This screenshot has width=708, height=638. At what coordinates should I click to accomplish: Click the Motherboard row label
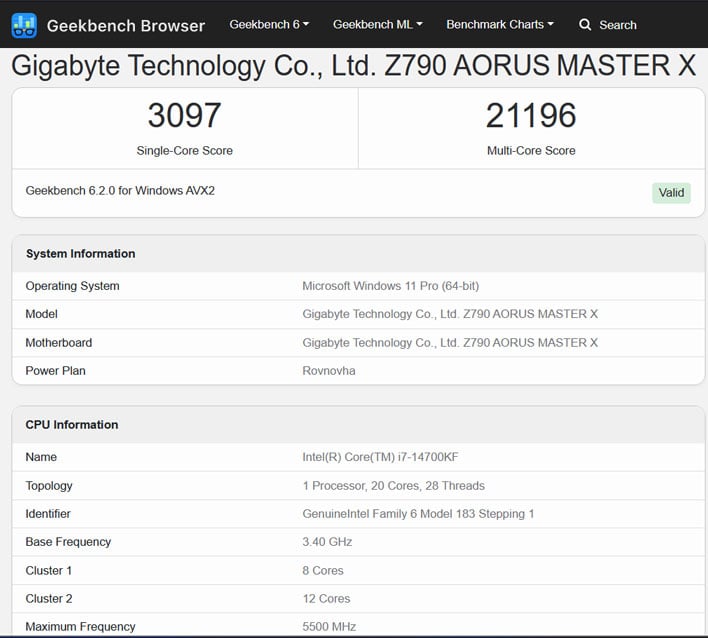[59, 343]
